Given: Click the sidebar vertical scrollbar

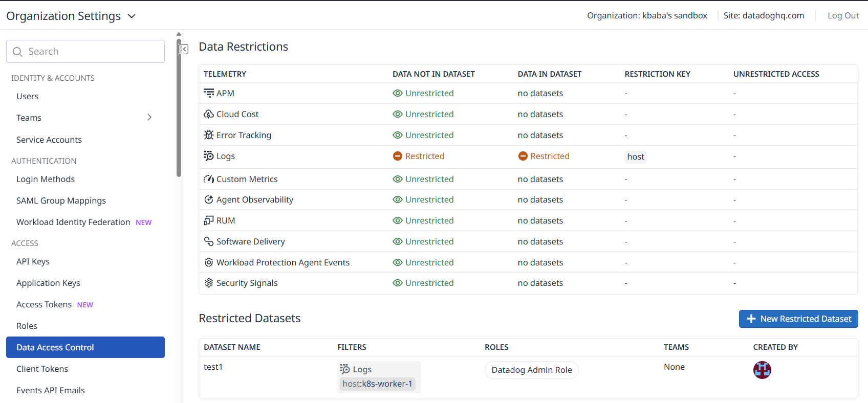Looking at the screenshot, I should coord(179,107).
